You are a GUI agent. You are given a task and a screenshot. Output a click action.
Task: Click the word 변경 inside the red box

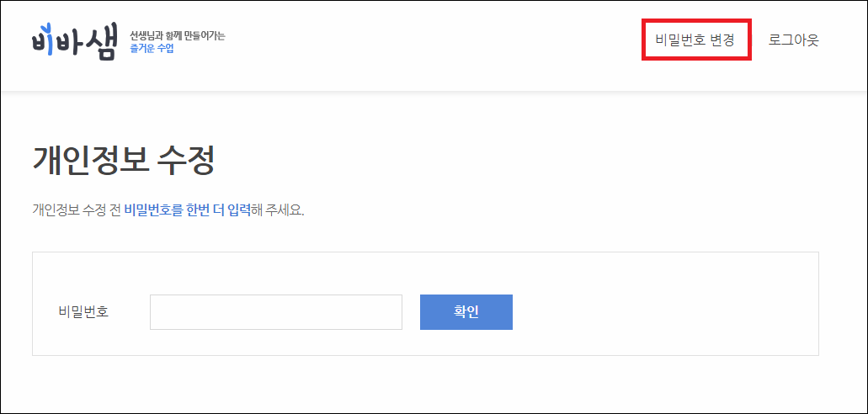(x=722, y=40)
